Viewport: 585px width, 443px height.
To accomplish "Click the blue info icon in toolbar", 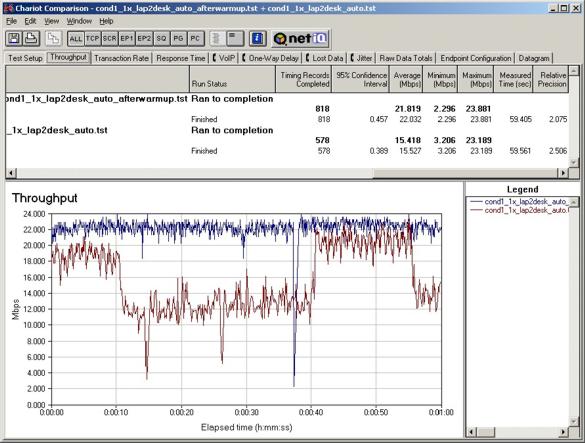I will pos(257,38).
